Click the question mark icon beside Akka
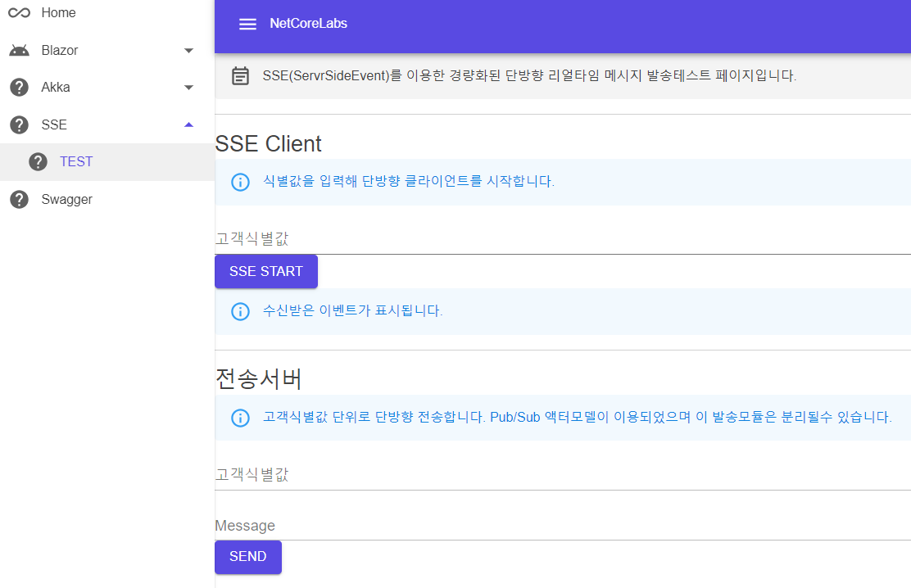The image size is (911, 588). click(x=19, y=87)
